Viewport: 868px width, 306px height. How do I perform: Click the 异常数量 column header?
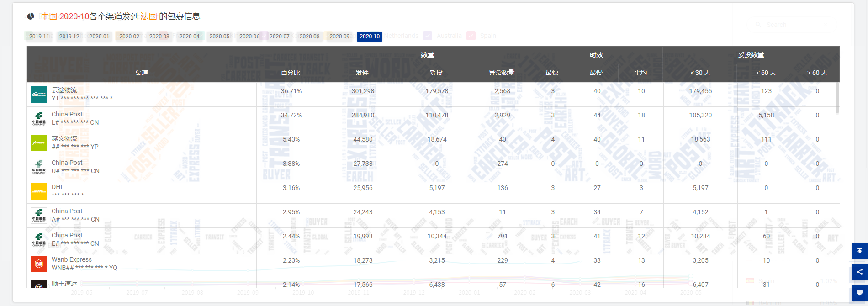tap(502, 73)
